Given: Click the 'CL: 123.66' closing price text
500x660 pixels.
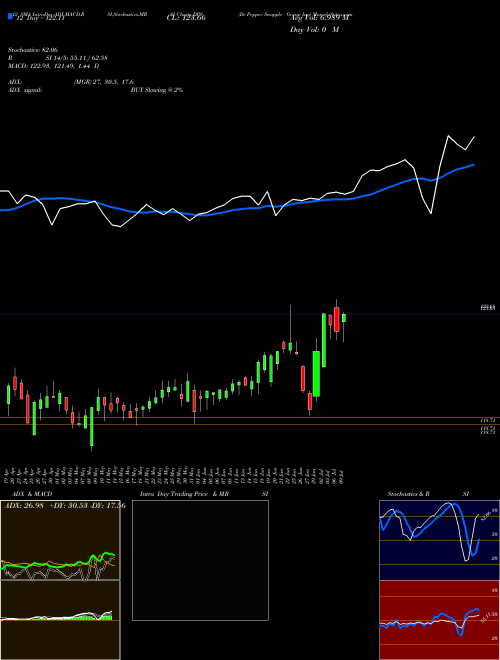Looking at the screenshot, I should point(188,18).
